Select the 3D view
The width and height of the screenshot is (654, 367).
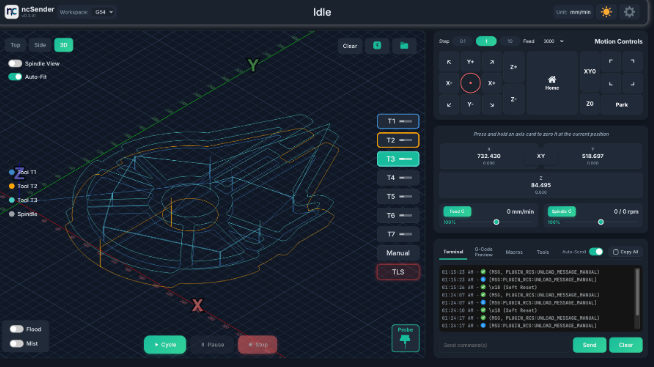(63, 45)
